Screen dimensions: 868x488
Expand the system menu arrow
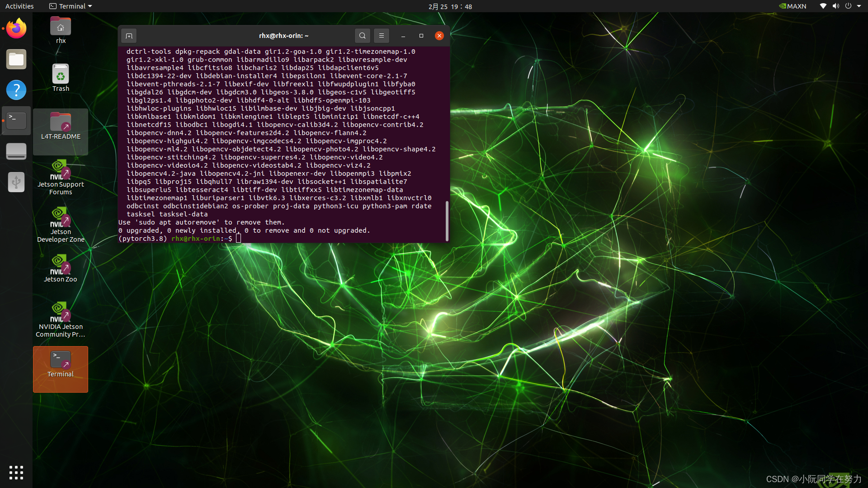(859, 6)
